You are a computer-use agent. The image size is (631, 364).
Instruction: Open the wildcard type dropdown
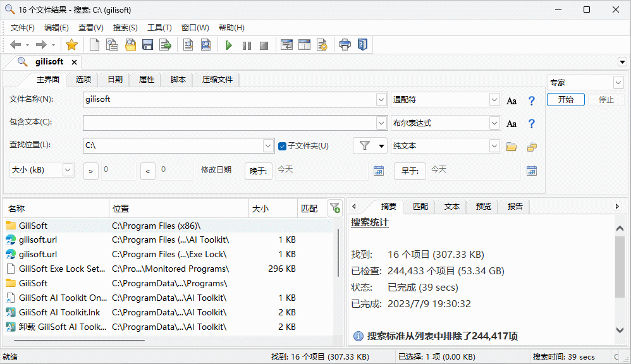[x=494, y=99]
